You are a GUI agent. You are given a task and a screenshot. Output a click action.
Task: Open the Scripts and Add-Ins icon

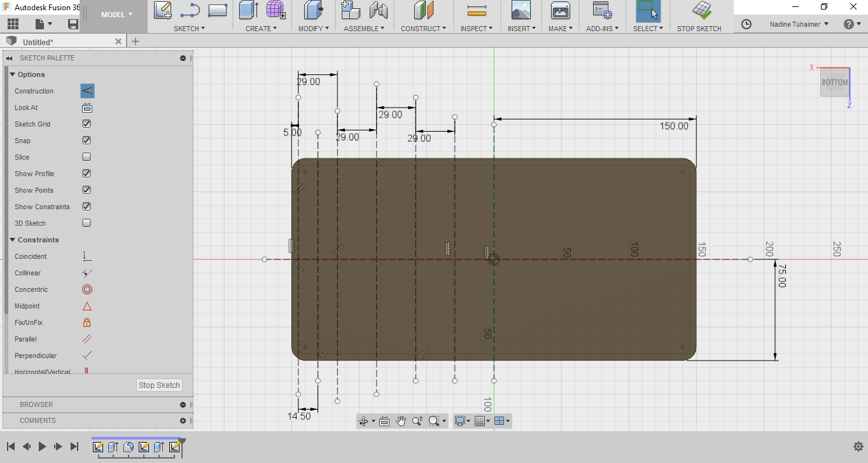(601, 10)
